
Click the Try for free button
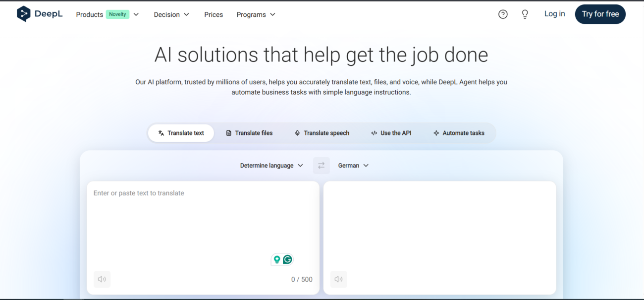600,14
